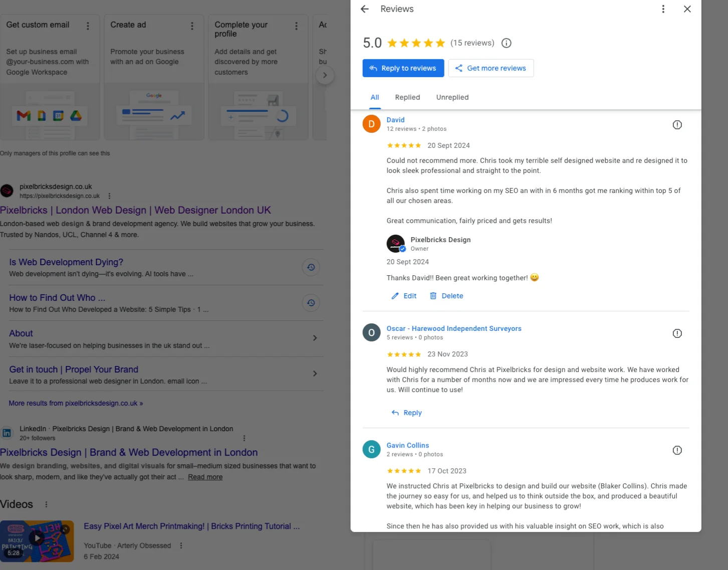
Task: Report Oscar's review using the flag icon
Action: (677, 333)
